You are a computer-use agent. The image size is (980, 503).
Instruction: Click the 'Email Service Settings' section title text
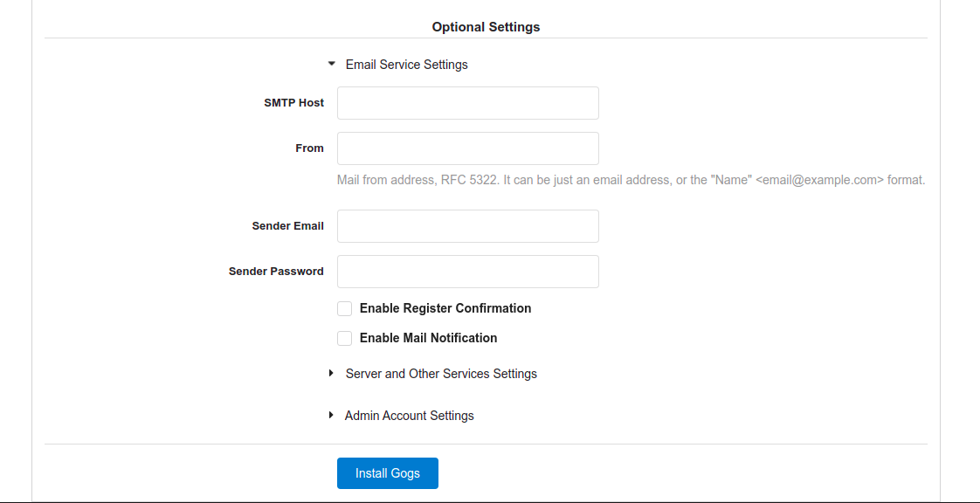tap(407, 65)
